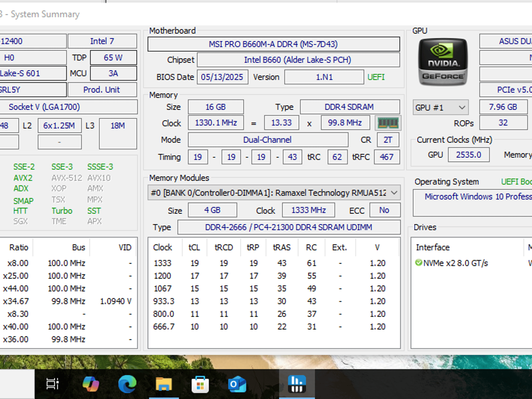Expand the GPU #1 selector dropdown

coord(441,107)
